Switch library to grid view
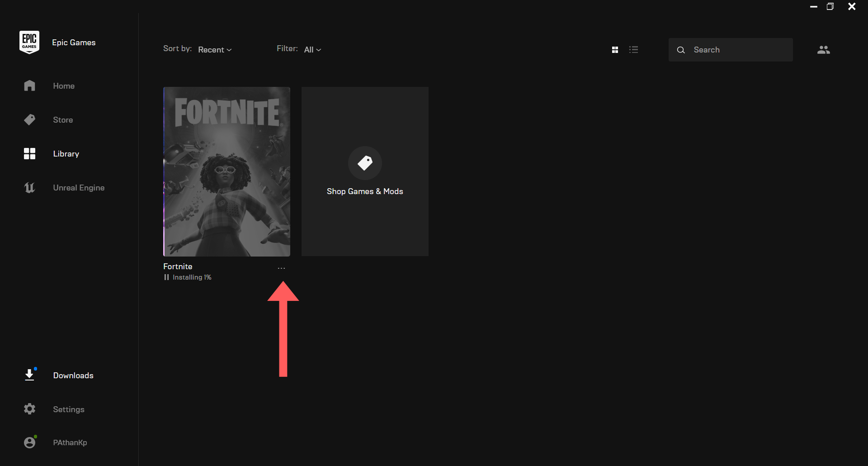Screen dimensions: 868x466 click(615, 49)
